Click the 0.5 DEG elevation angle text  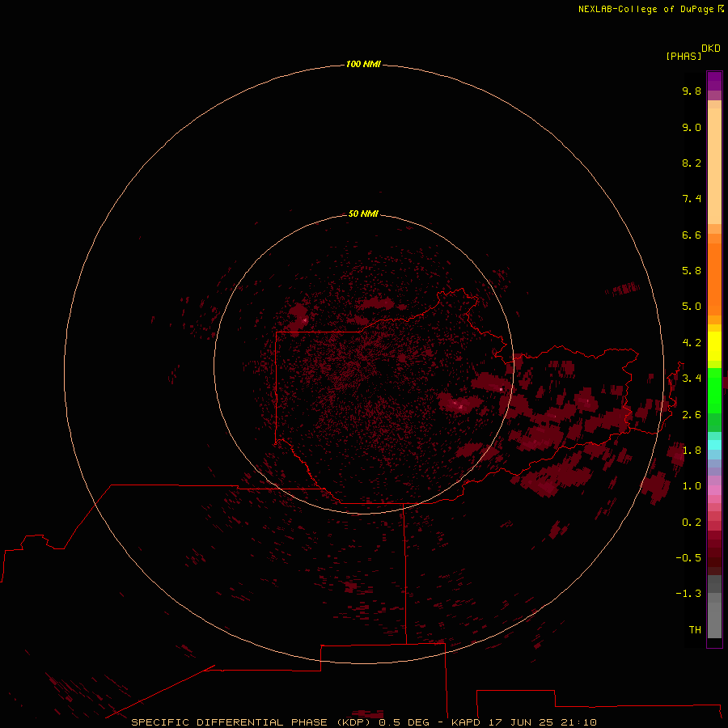[404, 722]
